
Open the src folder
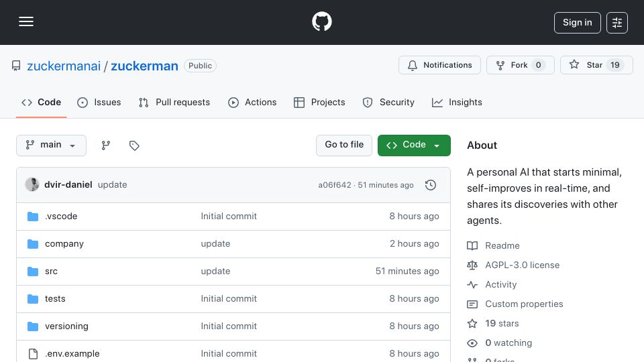(52, 271)
